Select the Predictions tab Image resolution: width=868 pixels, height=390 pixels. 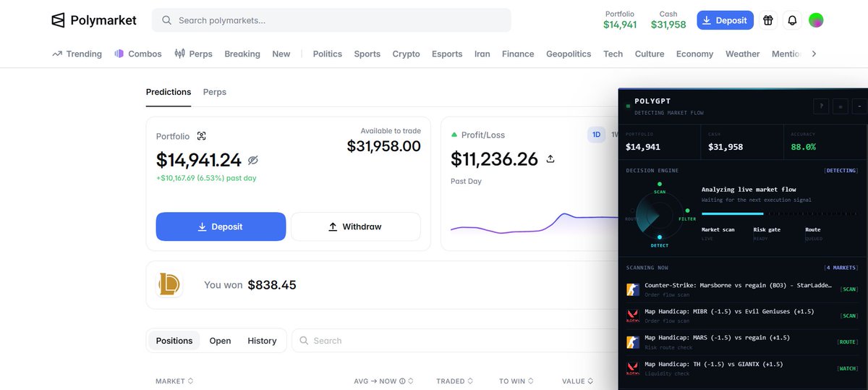[169, 92]
